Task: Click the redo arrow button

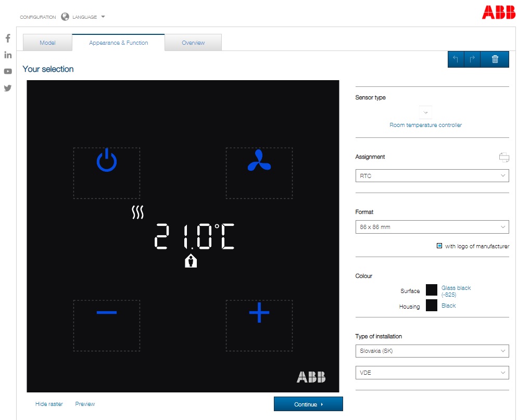Action: [x=472, y=59]
